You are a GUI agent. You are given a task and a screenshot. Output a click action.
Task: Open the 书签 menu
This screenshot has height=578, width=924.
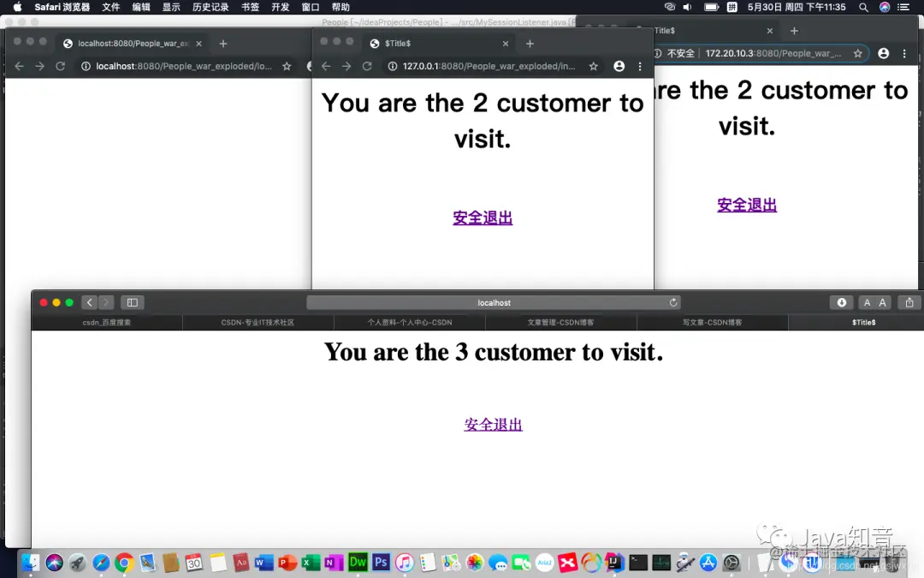250,7
